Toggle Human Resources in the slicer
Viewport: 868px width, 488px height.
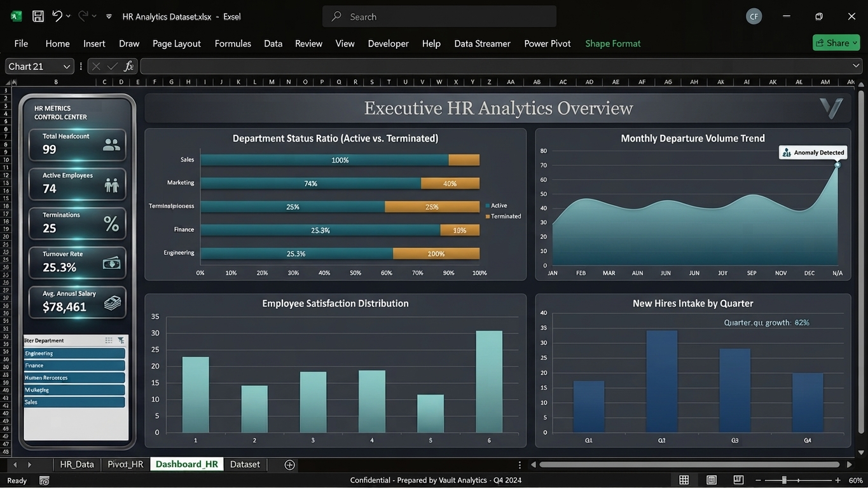click(74, 377)
